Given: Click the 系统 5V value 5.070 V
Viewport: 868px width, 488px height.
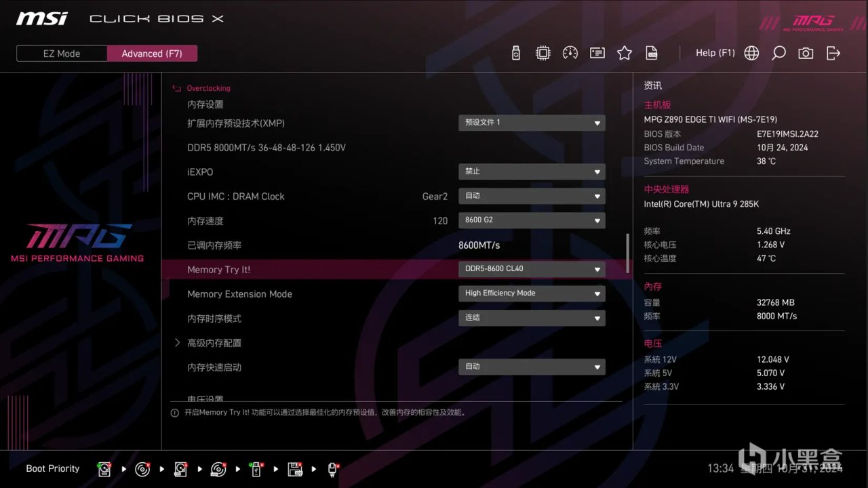Looking at the screenshot, I should pyautogui.click(x=771, y=373).
